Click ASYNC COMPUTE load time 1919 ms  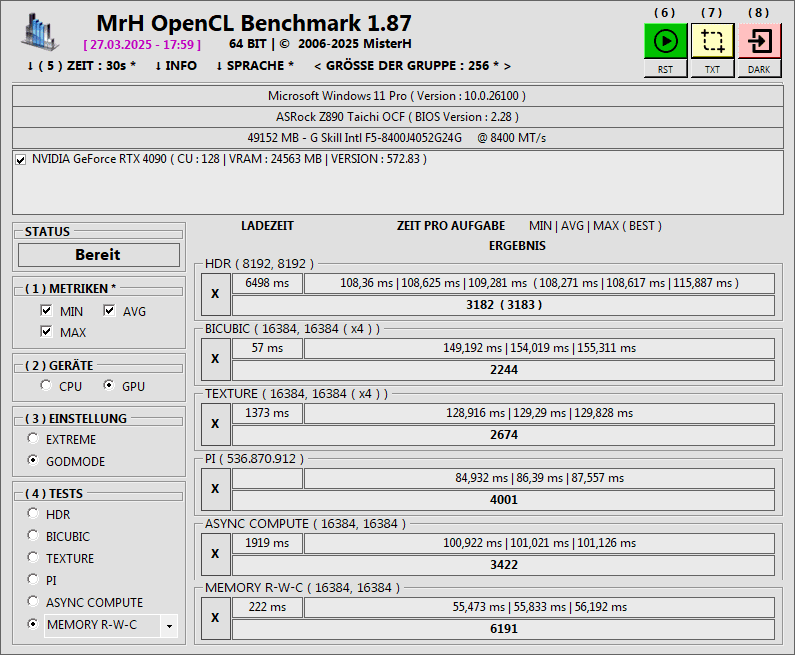point(267,543)
